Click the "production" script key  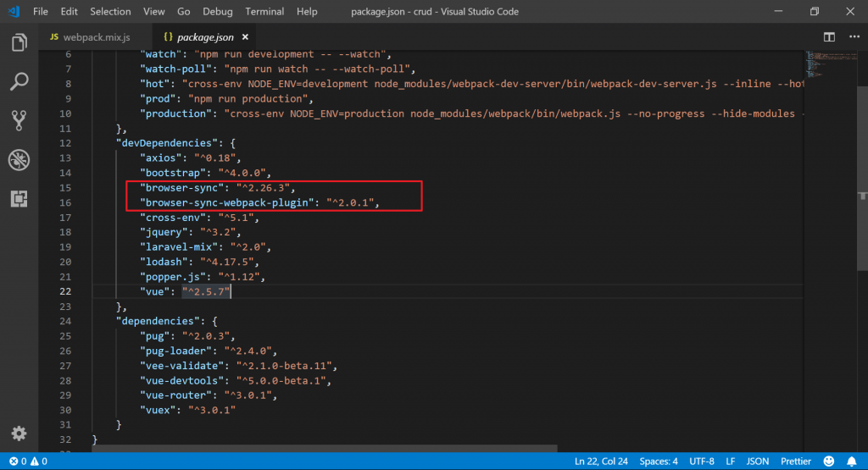point(175,113)
